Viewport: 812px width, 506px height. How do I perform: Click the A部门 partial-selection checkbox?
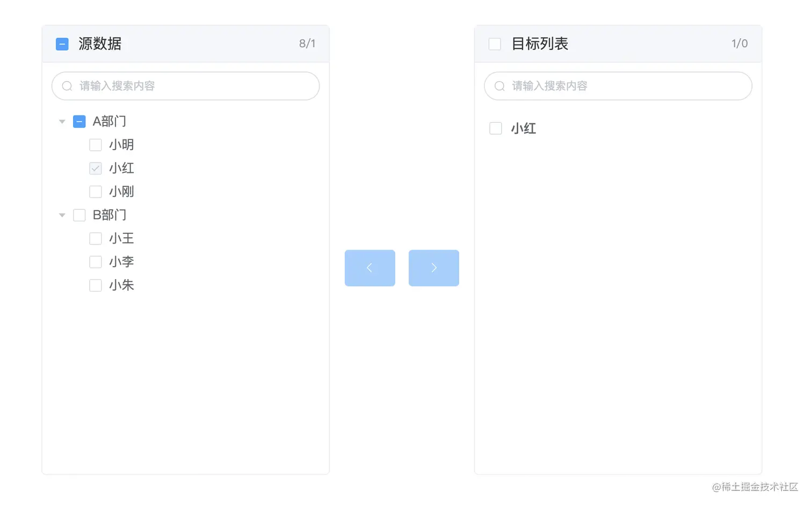(x=79, y=121)
